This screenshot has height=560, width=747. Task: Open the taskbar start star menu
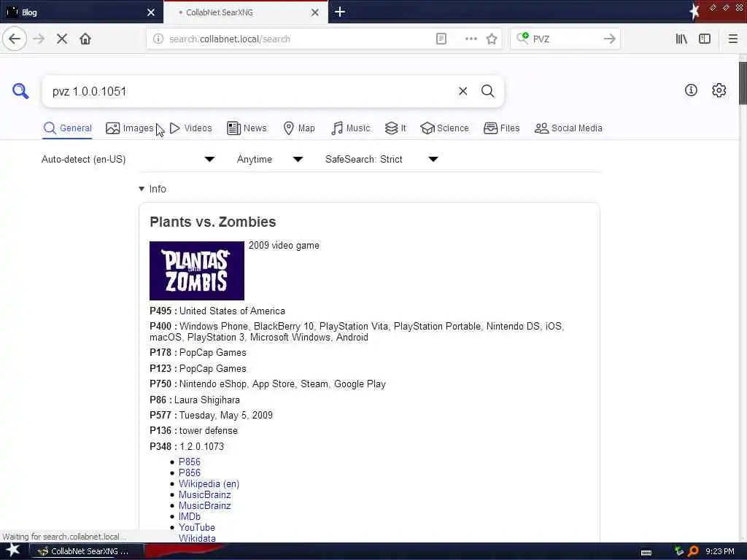(12, 550)
